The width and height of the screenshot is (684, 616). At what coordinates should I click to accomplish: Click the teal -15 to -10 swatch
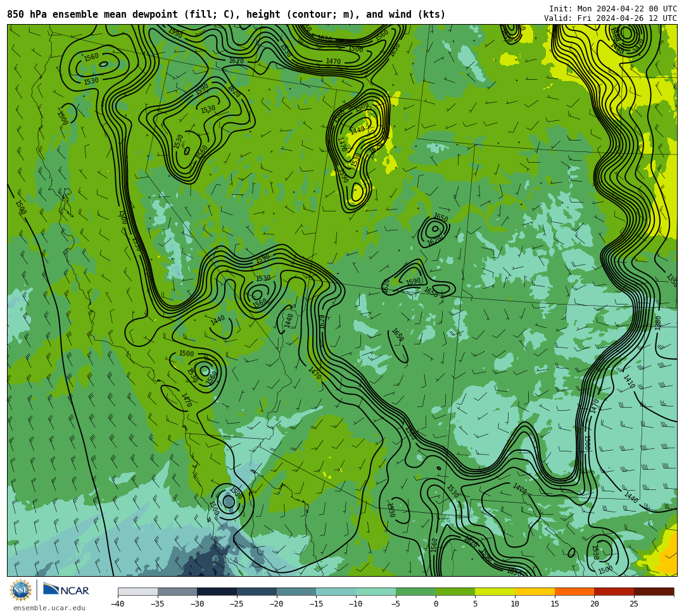336,591
